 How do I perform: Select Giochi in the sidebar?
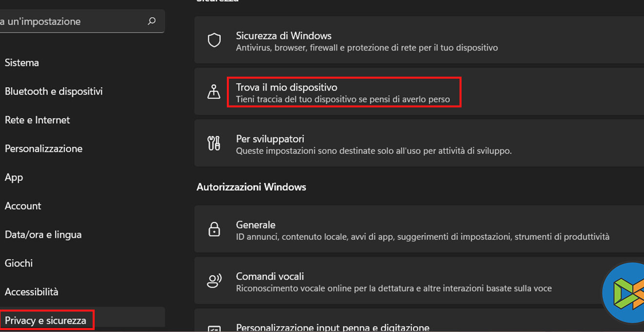pos(19,263)
